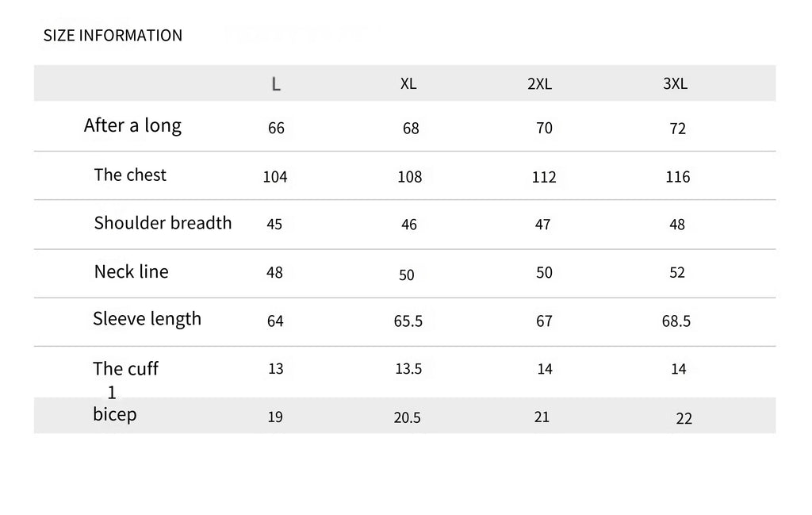Click bicep value 19 for size L
The height and width of the screenshot is (515, 812).
tap(275, 417)
